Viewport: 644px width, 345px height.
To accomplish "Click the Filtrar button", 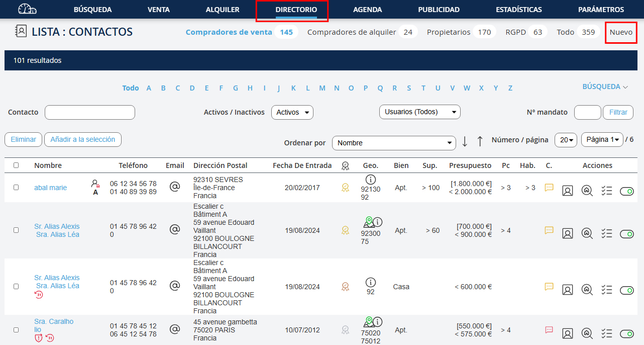I will [x=618, y=112].
